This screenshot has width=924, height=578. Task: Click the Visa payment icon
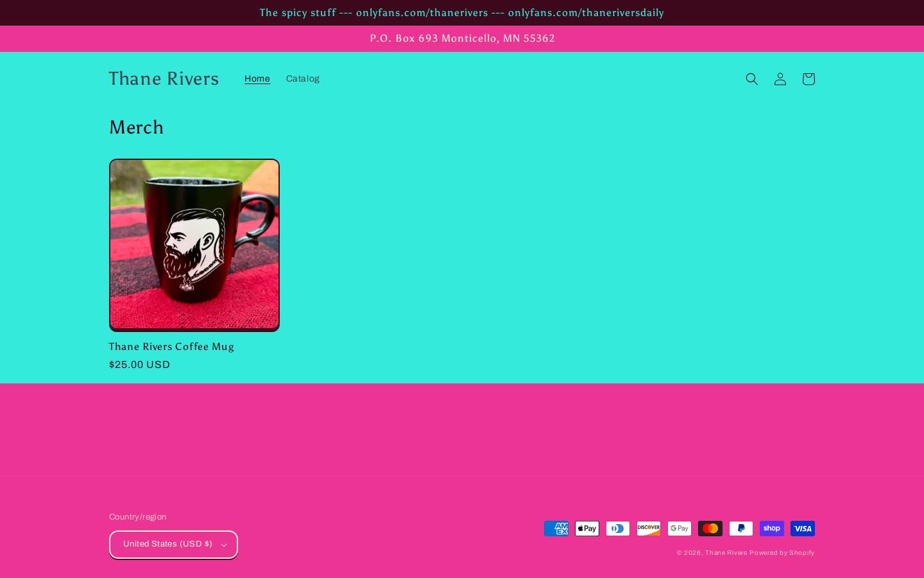coord(803,529)
